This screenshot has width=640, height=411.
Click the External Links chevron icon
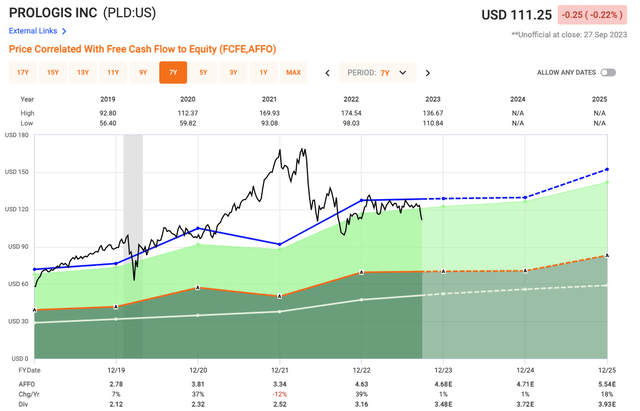tap(64, 31)
